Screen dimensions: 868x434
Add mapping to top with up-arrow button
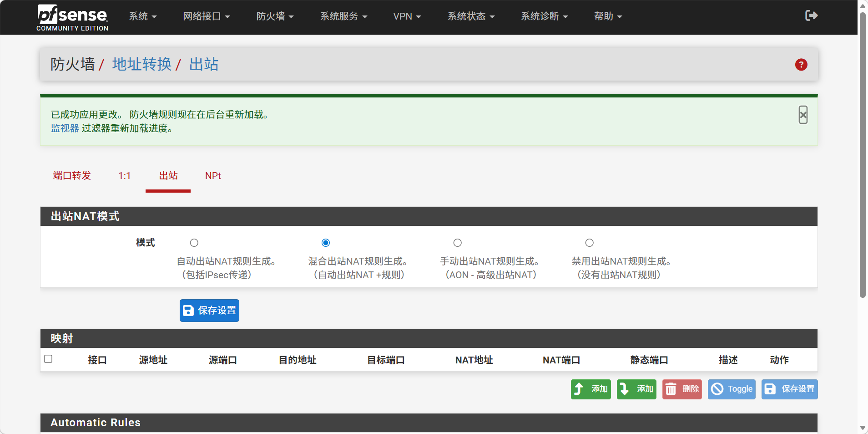coord(590,389)
